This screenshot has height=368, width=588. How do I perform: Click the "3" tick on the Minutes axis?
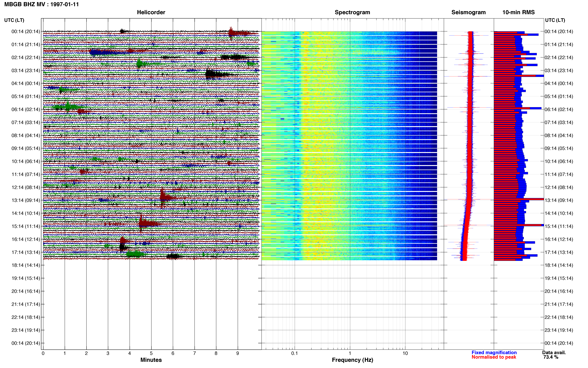pos(108,353)
